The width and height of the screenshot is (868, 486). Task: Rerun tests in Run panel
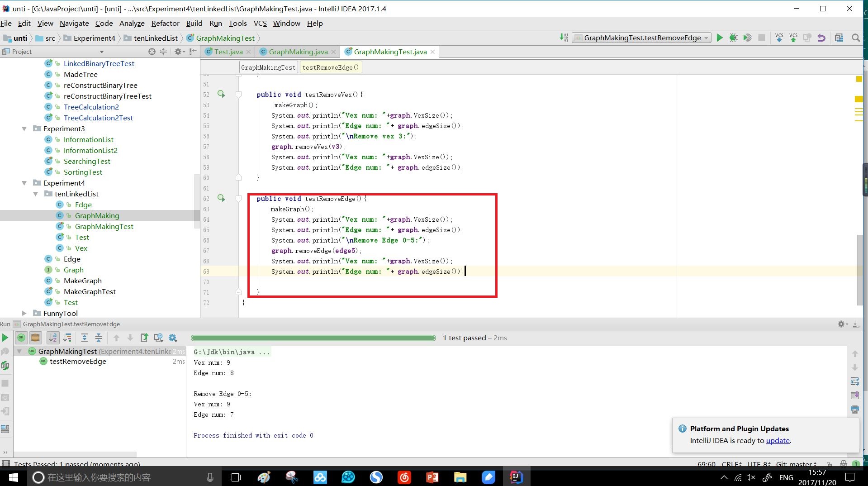5,338
